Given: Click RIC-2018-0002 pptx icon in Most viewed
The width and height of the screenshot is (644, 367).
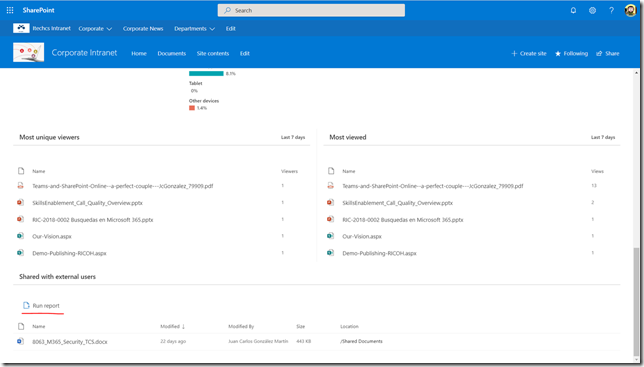Looking at the screenshot, I should 330,219.
